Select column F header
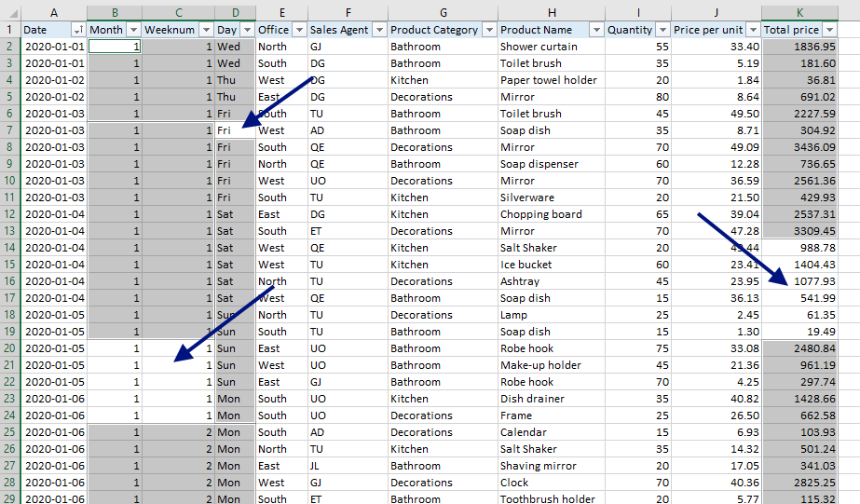This screenshot has width=860, height=504. pos(348,13)
